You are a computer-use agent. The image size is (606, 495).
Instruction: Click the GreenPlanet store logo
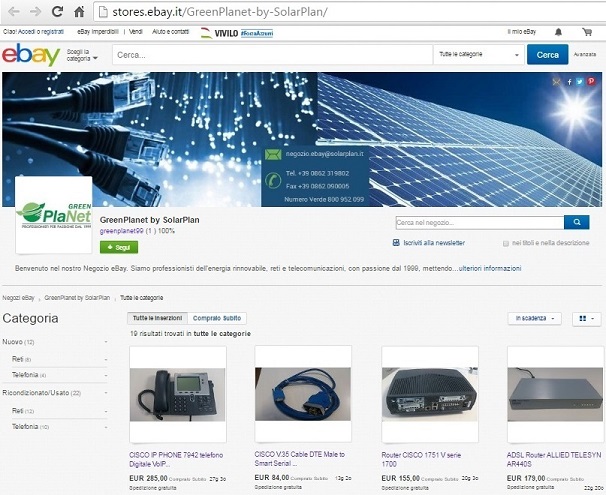(x=54, y=215)
